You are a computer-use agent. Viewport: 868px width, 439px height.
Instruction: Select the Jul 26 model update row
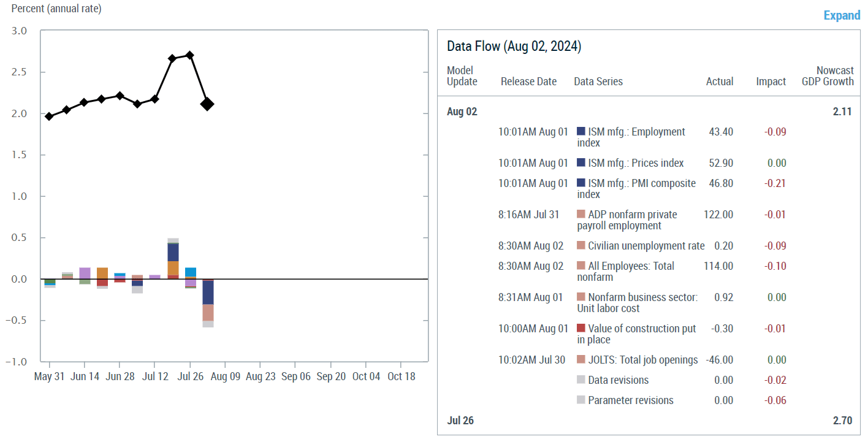click(460, 421)
